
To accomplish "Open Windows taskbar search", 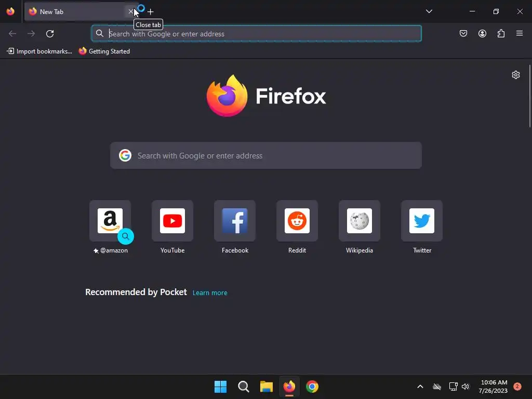I will pyautogui.click(x=244, y=387).
